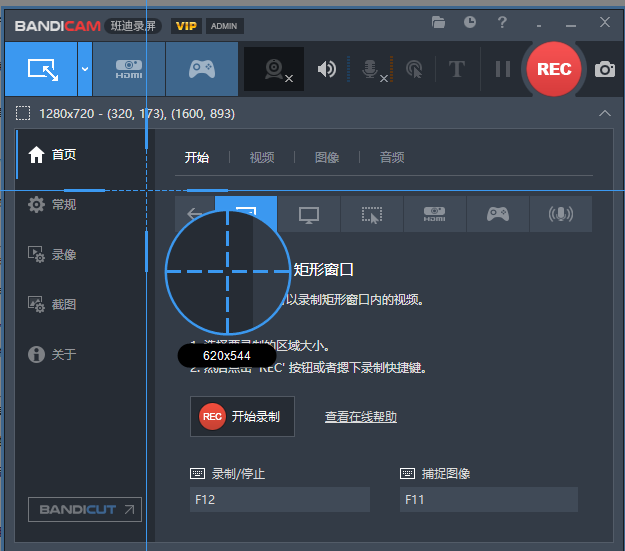This screenshot has width=625, height=551.
Task: Collapse the capture area info bar
Action: (x=604, y=113)
